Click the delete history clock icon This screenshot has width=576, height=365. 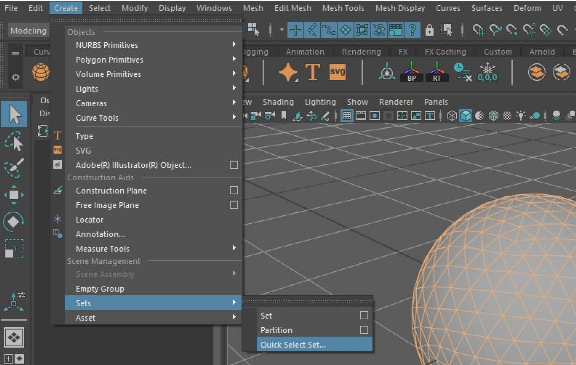[x=462, y=72]
